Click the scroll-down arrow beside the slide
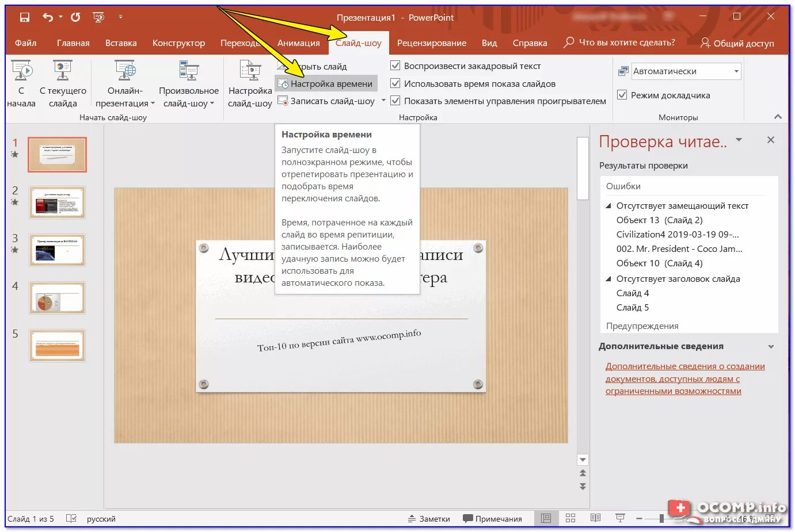The image size is (795, 532). click(583, 460)
